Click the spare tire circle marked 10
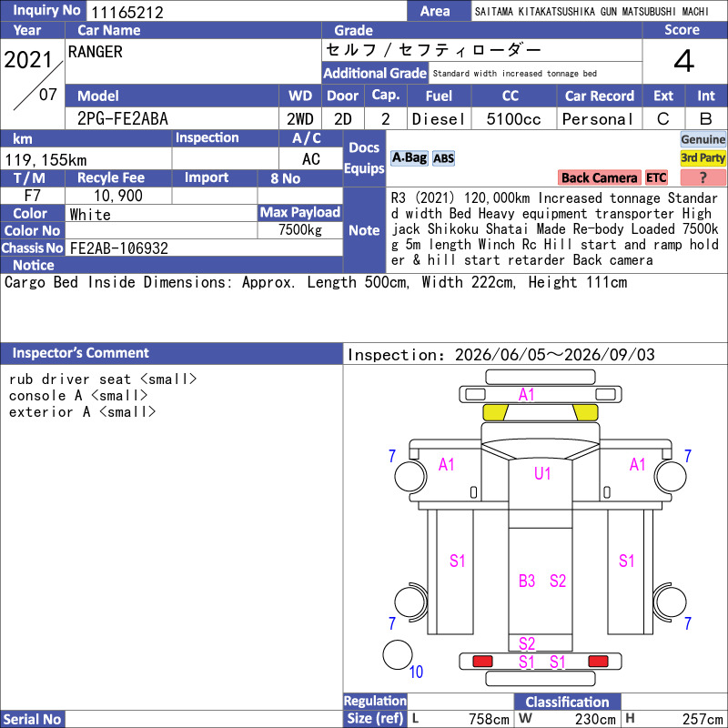The width and height of the screenshot is (728, 728). coord(398,654)
